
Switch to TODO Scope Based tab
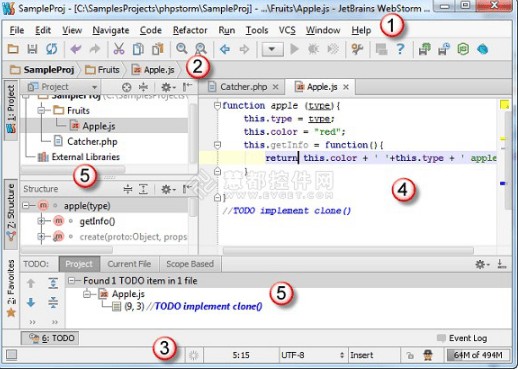coord(190,264)
